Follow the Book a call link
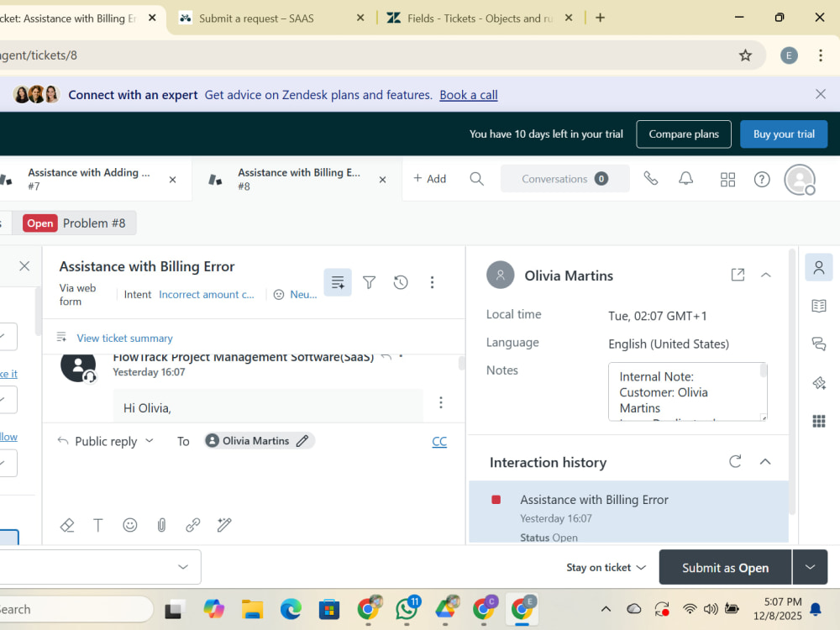 click(x=468, y=95)
